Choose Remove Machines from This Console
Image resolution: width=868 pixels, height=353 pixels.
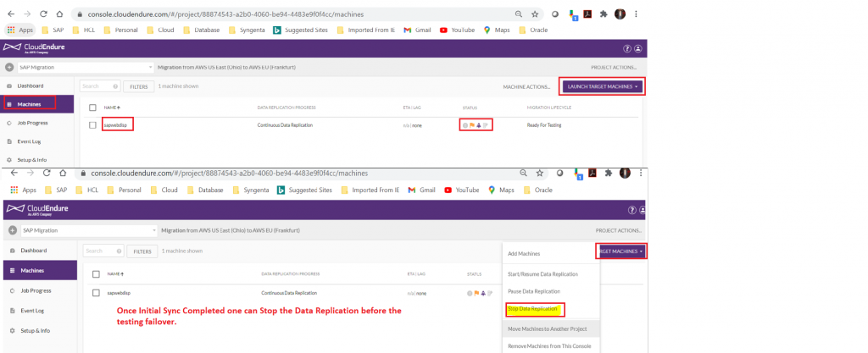point(549,346)
